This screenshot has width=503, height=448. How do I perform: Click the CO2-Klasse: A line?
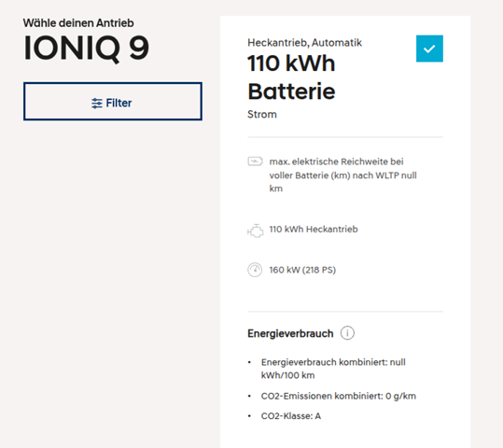(291, 416)
